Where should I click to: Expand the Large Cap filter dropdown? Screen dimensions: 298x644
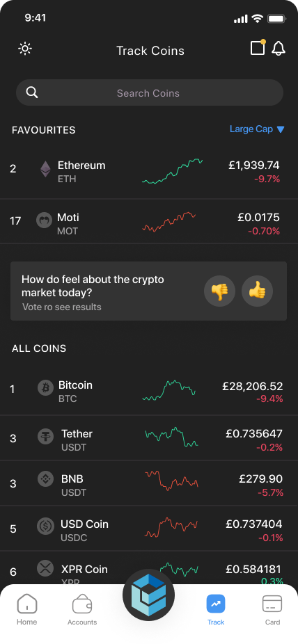[257, 129]
